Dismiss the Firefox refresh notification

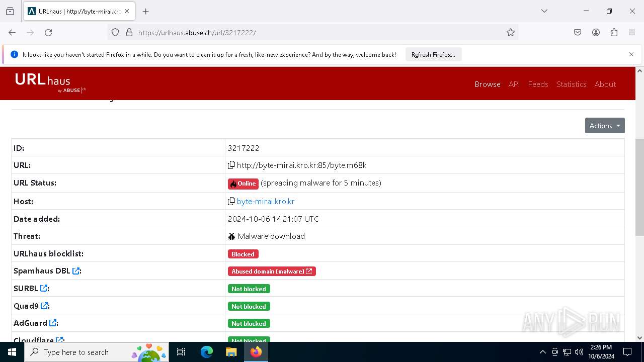click(631, 54)
